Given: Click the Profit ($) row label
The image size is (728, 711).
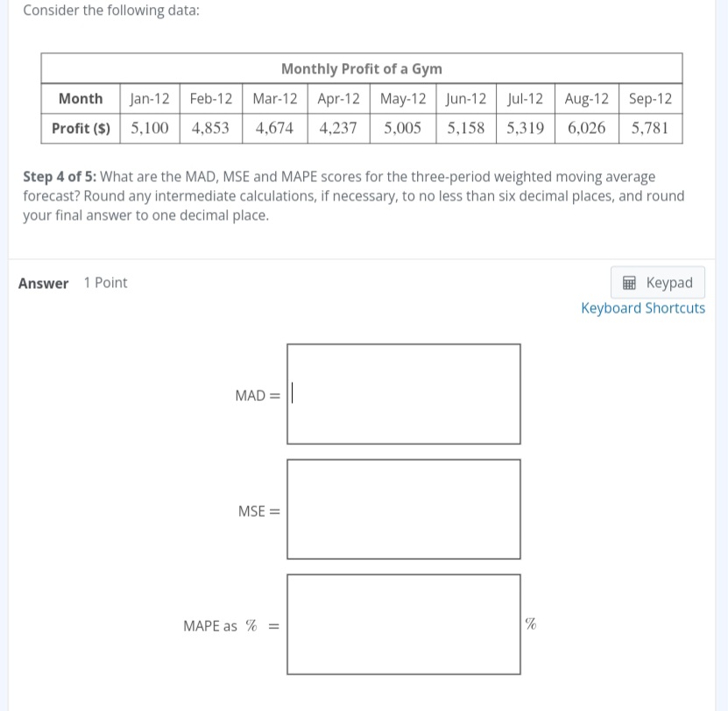Looking at the screenshot, I should [x=81, y=128].
